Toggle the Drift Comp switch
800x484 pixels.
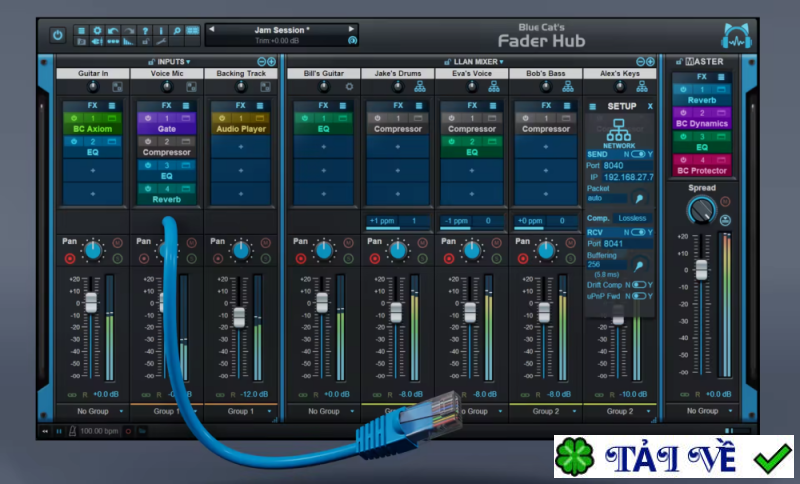(x=639, y=285)
